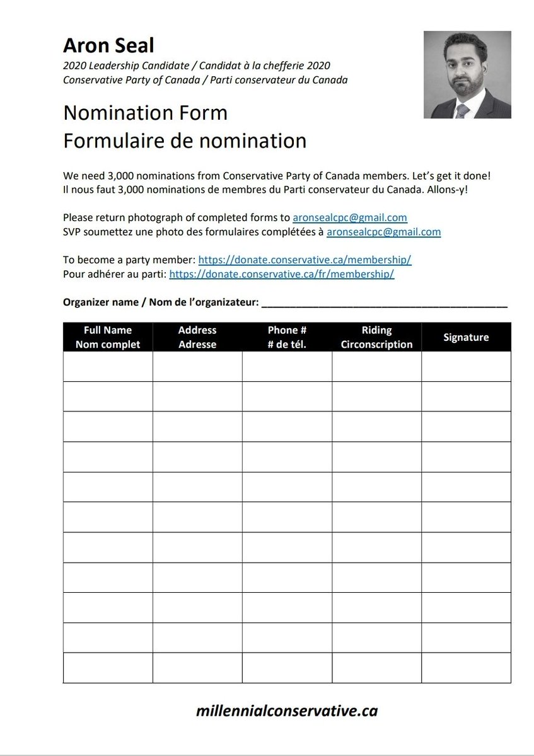
Task: Click the Riding Circonscription column header
Action: click(x=376, y=337)
